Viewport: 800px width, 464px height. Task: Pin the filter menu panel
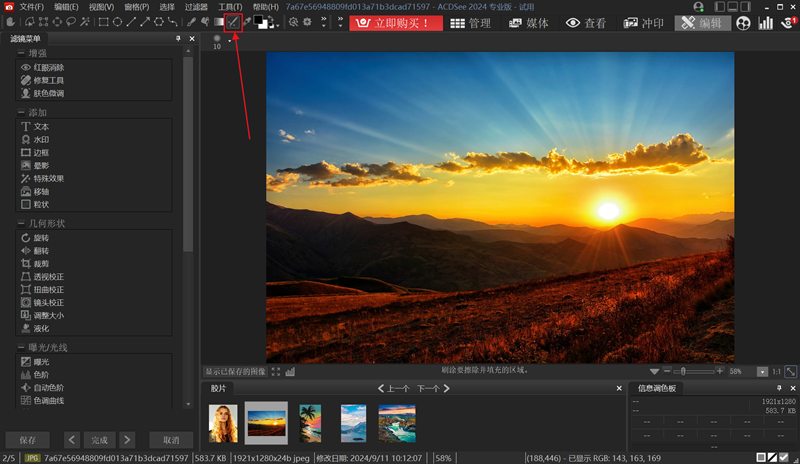(x=178, y=39)
